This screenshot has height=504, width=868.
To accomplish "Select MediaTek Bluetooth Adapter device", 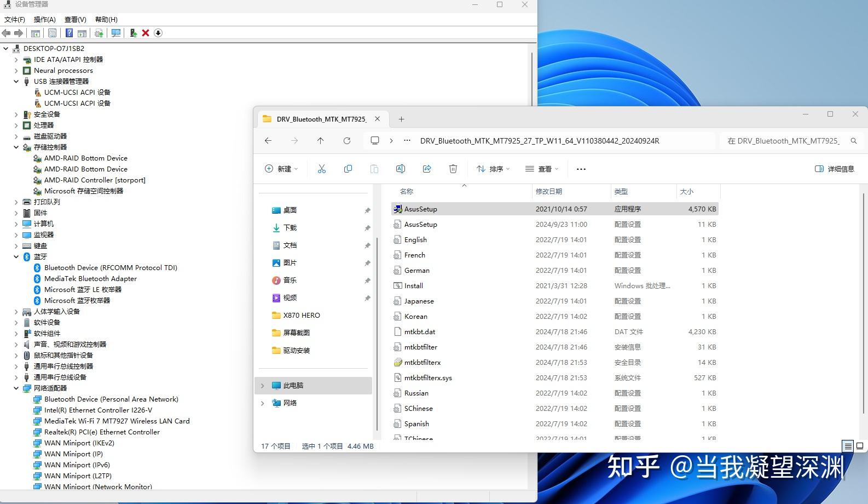I will click(90, 278).
